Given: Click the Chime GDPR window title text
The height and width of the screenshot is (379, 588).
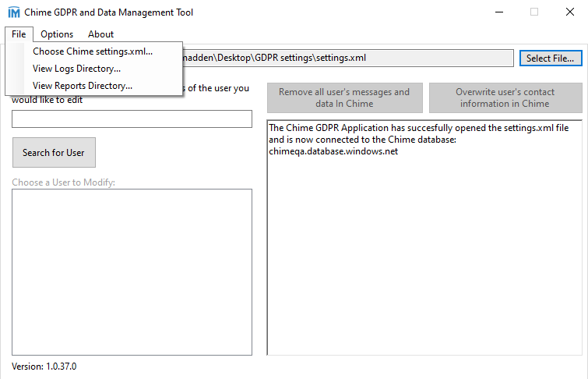Looking at the screenshot, I should [109, 12].
